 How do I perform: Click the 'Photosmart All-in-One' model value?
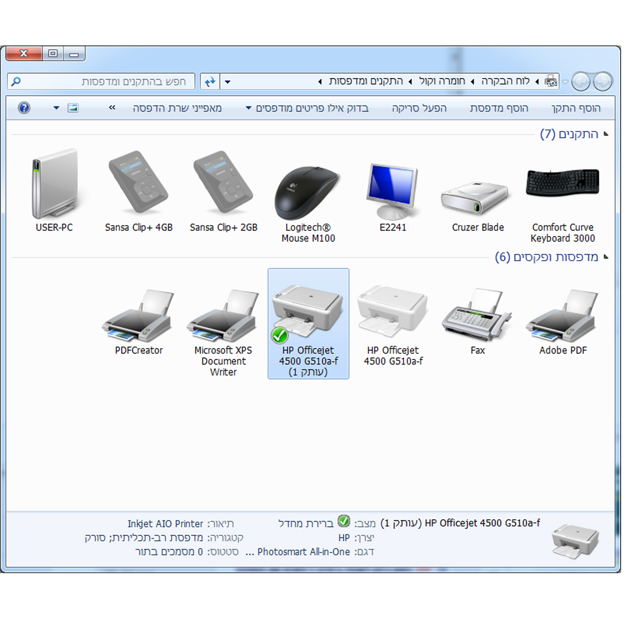pos(298,552)
